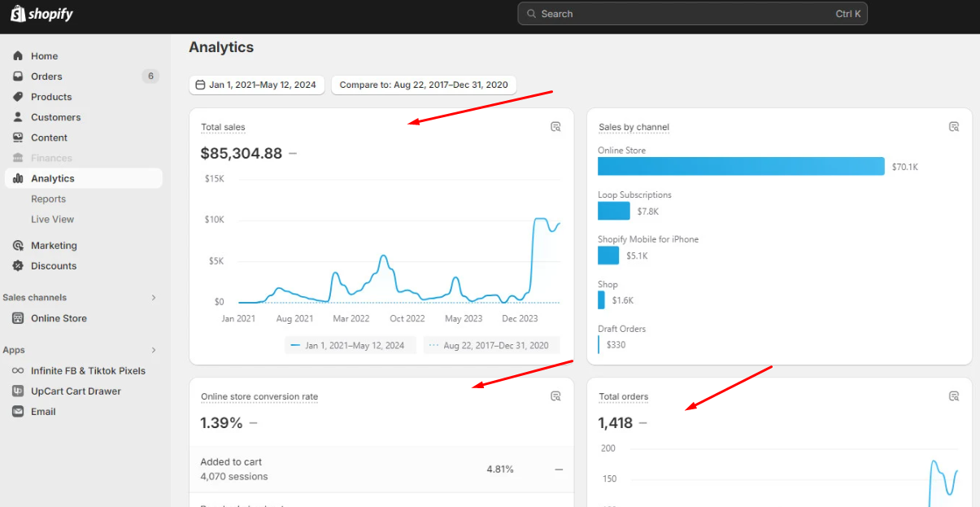The image size is (980, 507).
Task: Click the Added to cart row
Action: point(381,469)
